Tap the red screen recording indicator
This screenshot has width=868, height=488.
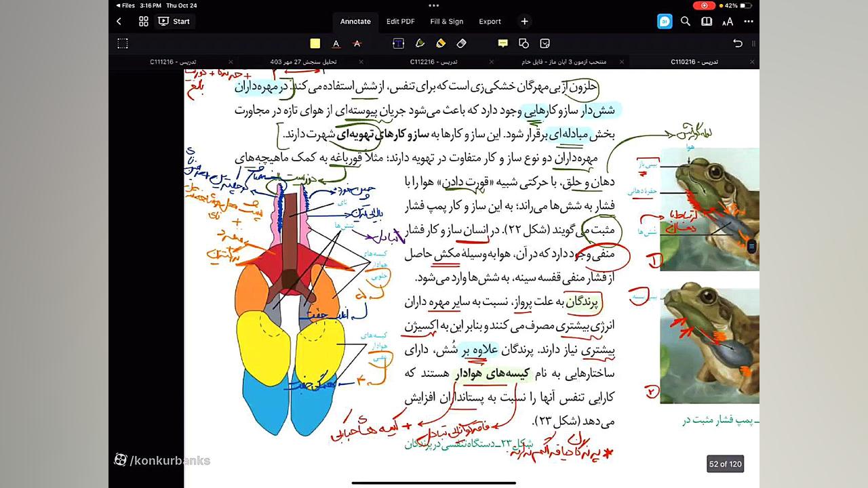704,5
